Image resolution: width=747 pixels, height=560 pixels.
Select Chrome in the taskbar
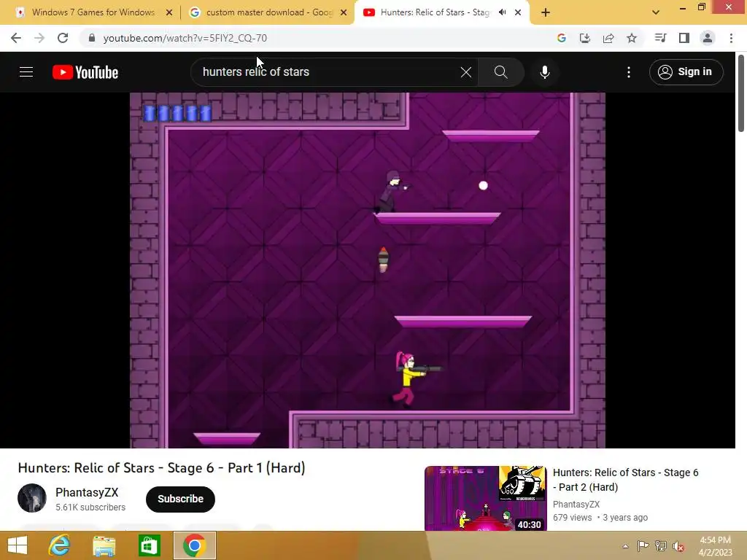tap(194, 545)
